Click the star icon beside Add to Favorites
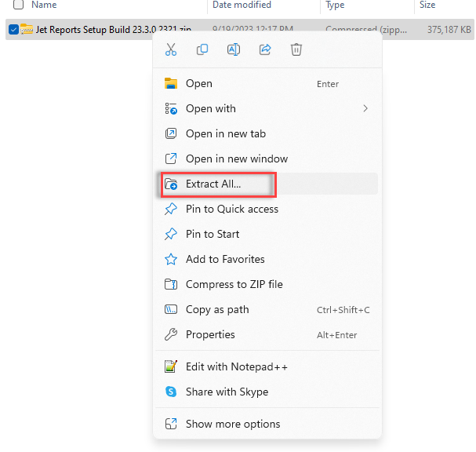The width and height of the screenshot is (476, 452). click(171, 259)
